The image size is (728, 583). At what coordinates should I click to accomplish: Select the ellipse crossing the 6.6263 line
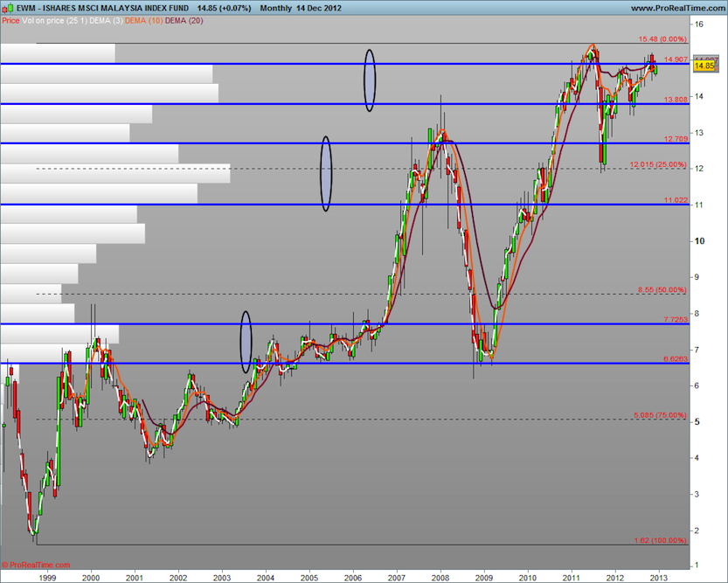[246, 342]
